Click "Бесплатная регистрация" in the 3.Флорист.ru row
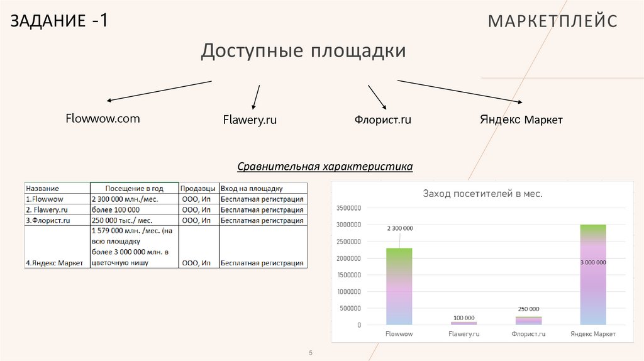 pos(263,220)
